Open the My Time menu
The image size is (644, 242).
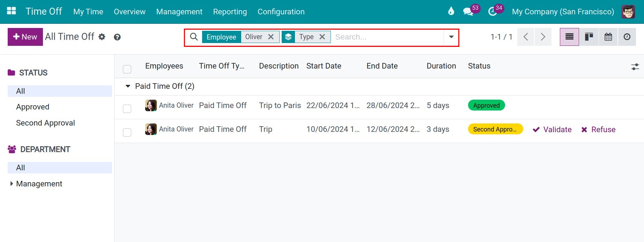coord(88,12)
